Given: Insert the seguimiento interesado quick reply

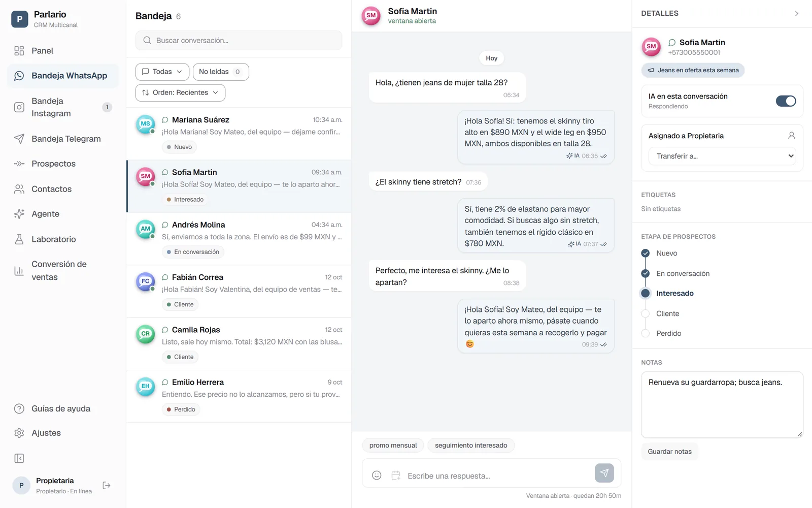Looking at the screenshot, I should click(471, 446).
